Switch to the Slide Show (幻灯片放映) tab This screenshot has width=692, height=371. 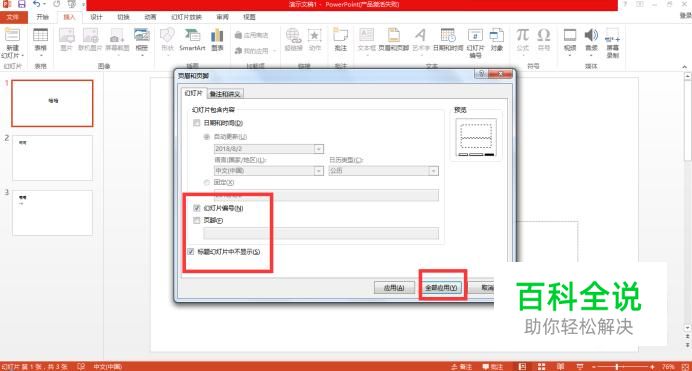(x=187, y=17)
